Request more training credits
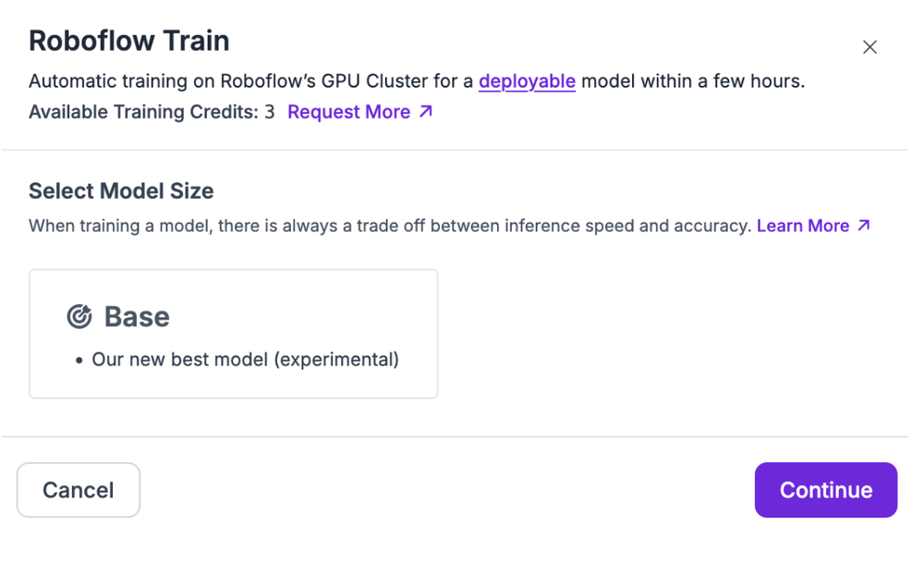 (x=349, y=111)
